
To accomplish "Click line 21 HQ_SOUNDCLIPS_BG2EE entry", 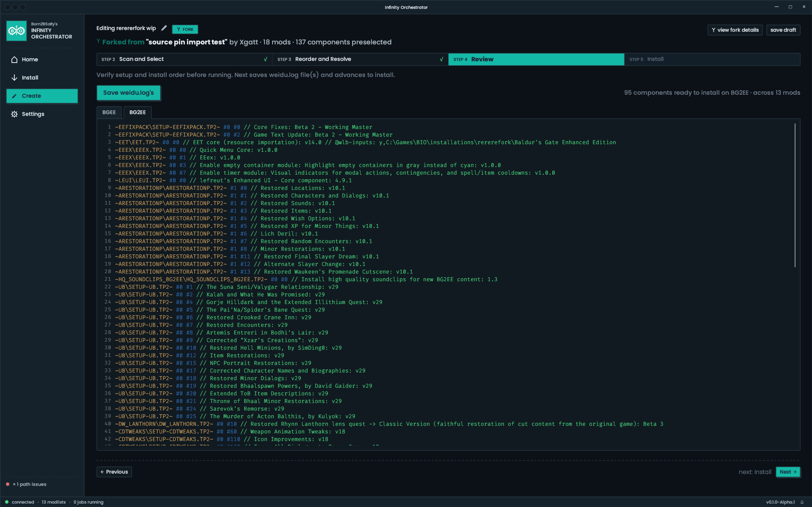I will [x=306, y=280].
